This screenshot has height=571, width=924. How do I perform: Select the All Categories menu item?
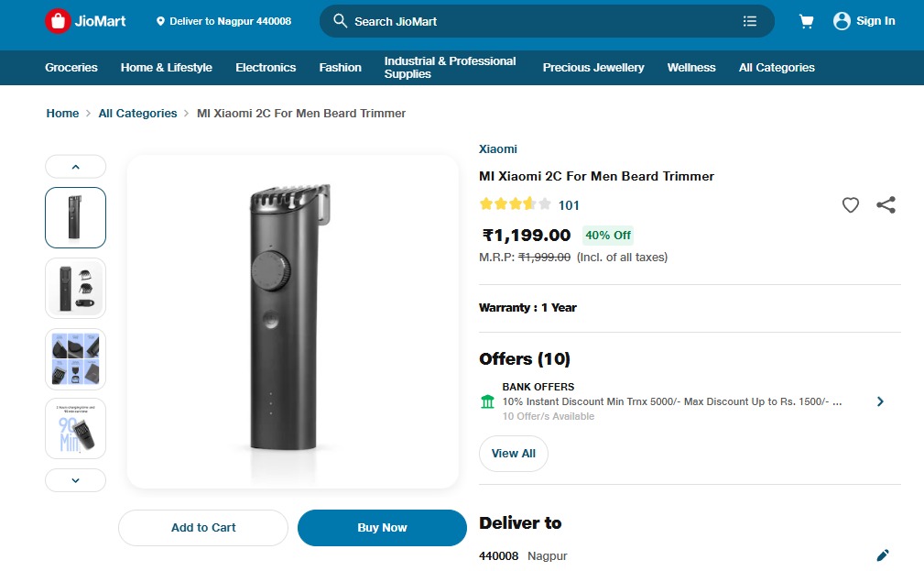click(777, 68)
